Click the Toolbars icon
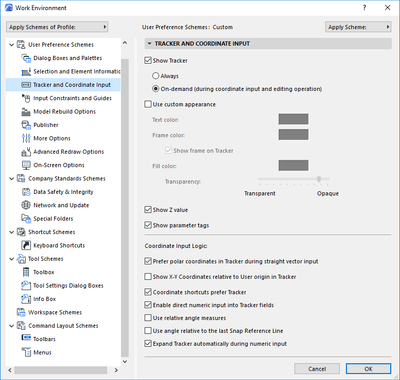The image size is (400, 380). click(x=26, y=338)
